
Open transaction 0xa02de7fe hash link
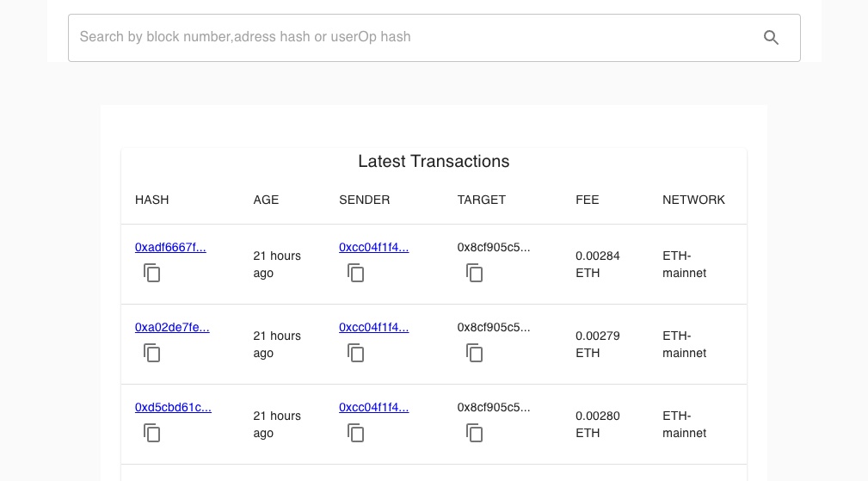172,328
